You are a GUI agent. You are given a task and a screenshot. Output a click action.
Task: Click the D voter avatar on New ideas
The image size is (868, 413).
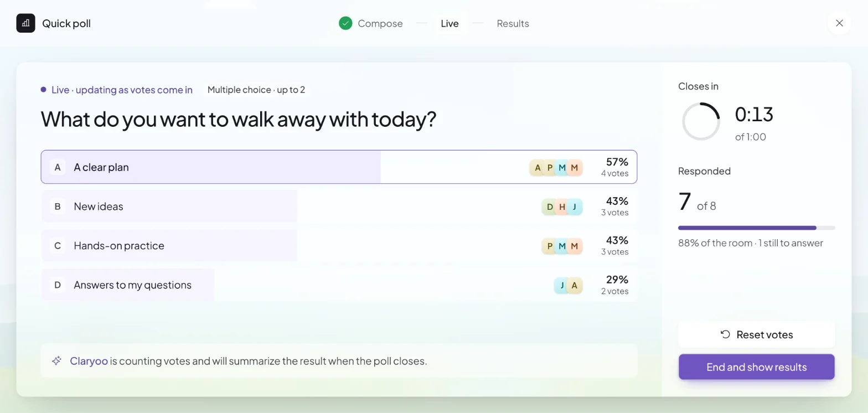click(x=550, y=207)
